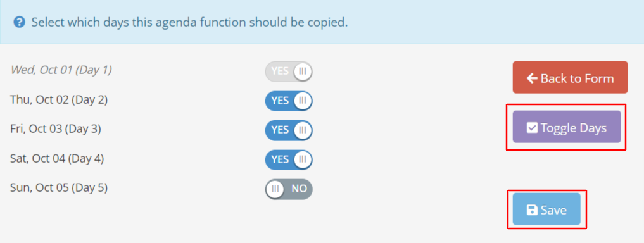644x243 pixels.
Task: Disable copying to Fri, Oct 03 (Day 3)
Action: [289, 130]
